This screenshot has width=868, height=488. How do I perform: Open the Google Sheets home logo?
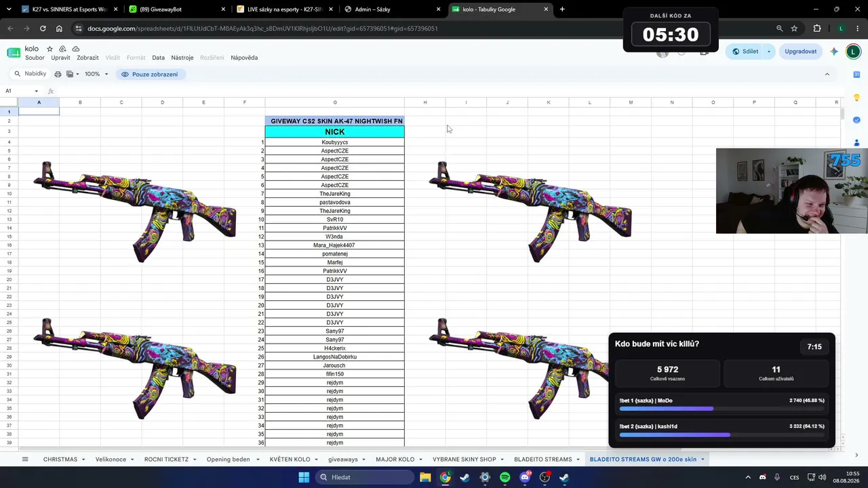[x=14, y=53]
